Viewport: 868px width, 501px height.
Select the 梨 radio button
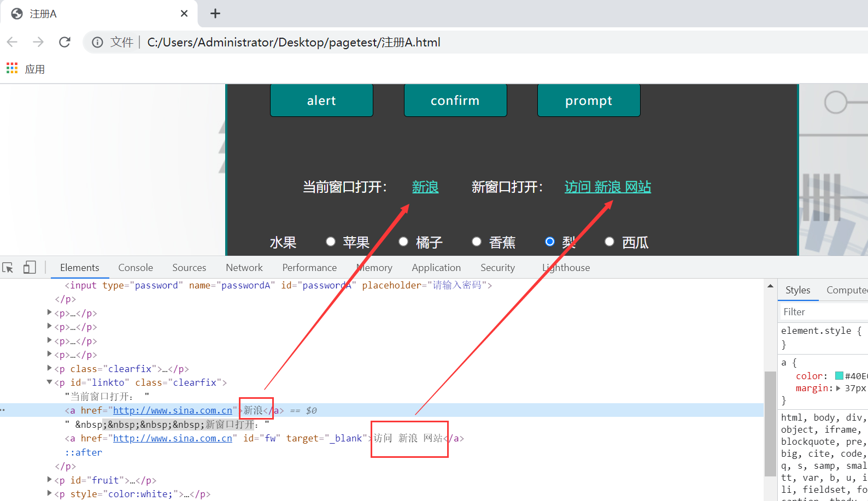(x=550, y=241)
